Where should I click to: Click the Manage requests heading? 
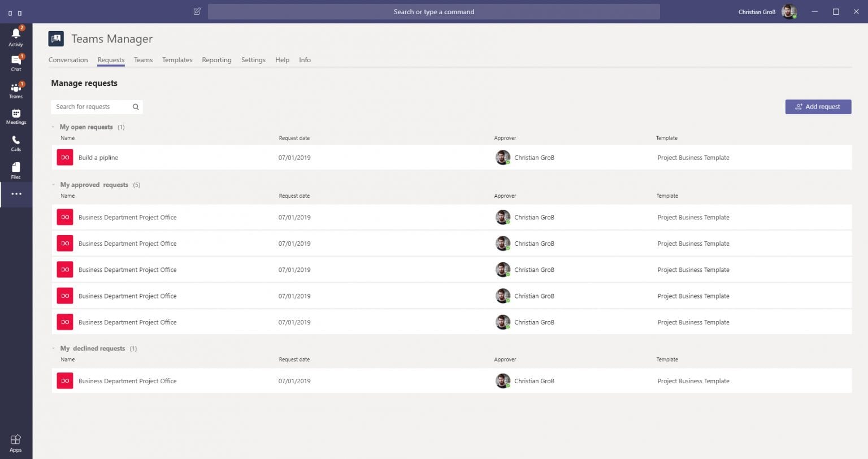(x=84, y=83)
